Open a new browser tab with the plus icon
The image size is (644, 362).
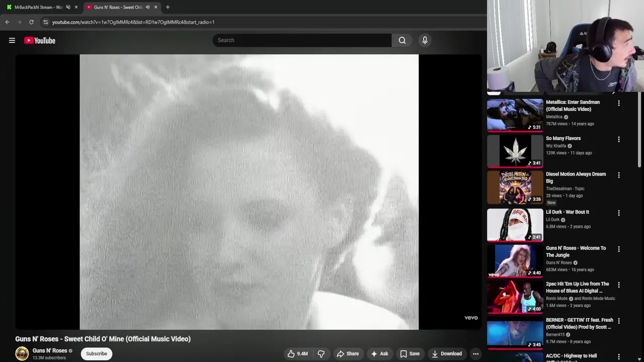(168, 7)
